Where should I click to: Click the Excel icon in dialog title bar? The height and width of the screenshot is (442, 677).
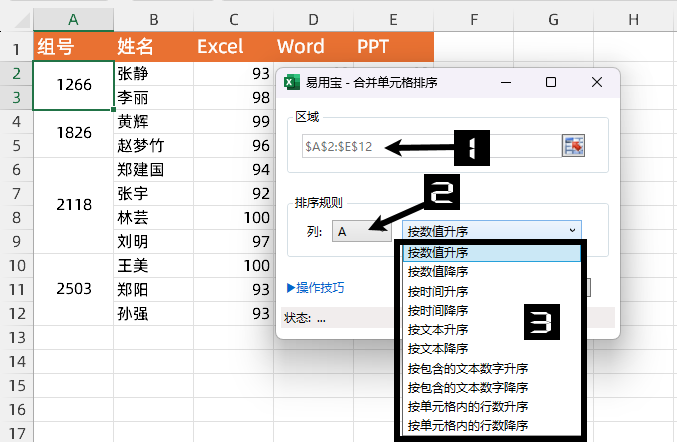tap(292, 82)
